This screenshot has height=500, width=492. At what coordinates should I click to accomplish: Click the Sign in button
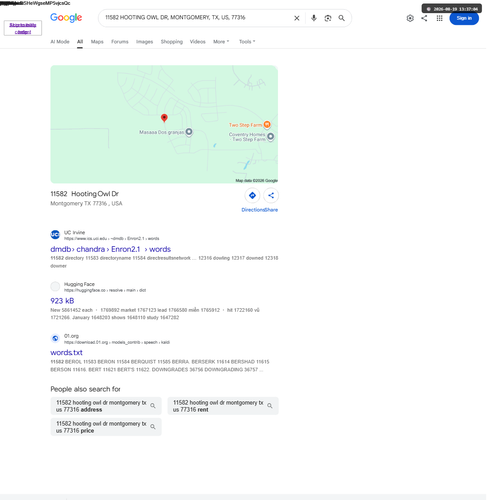[x=464, y=18]
